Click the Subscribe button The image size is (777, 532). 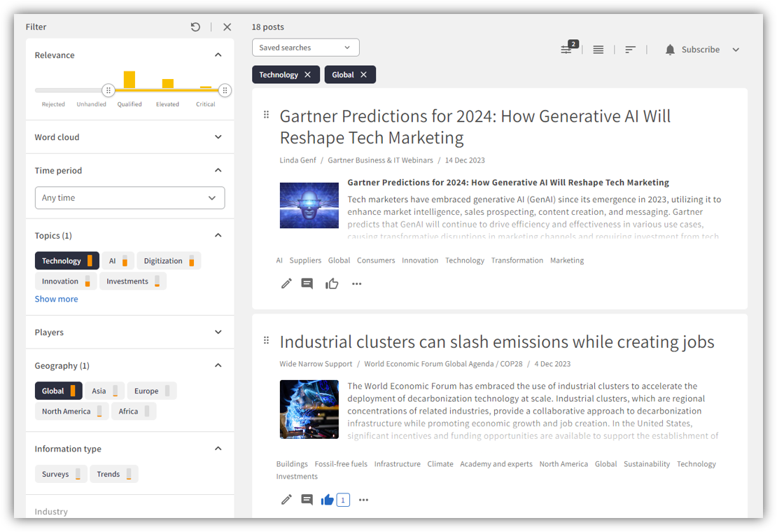coord(700,50)
